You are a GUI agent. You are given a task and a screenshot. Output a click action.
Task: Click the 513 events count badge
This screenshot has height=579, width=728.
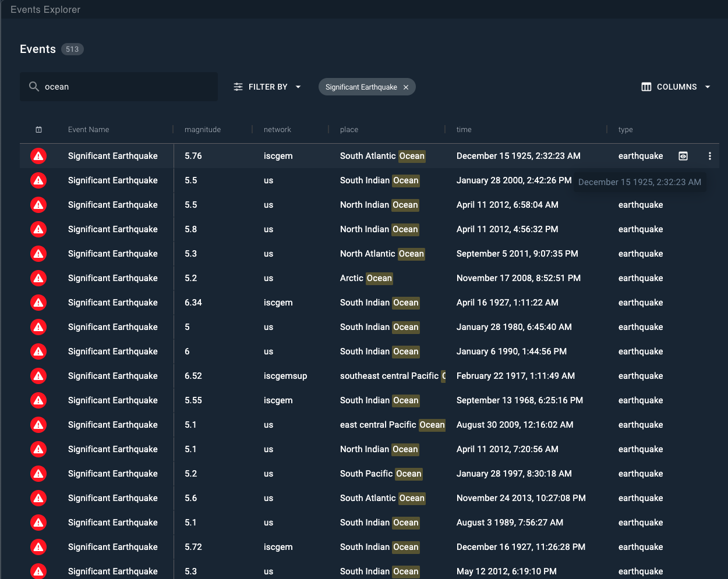point(72,49)
